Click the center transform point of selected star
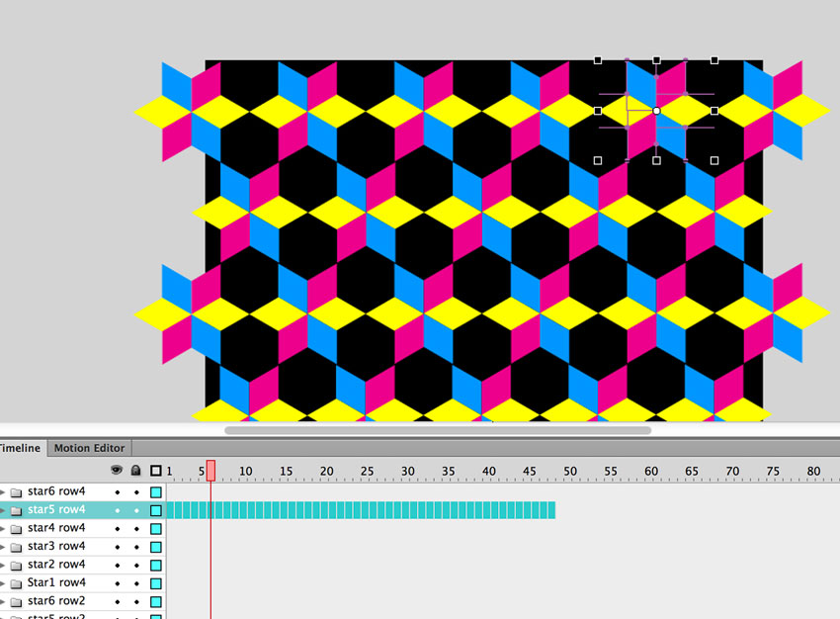Image resolution: width=840 pixels, height=619 pixels. click(x=656, y=111)
